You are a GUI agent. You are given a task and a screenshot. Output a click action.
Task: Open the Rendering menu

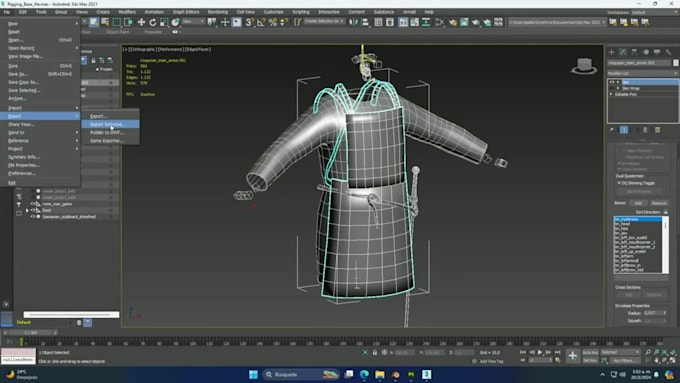pyautogui.click(x=218, y=12)
